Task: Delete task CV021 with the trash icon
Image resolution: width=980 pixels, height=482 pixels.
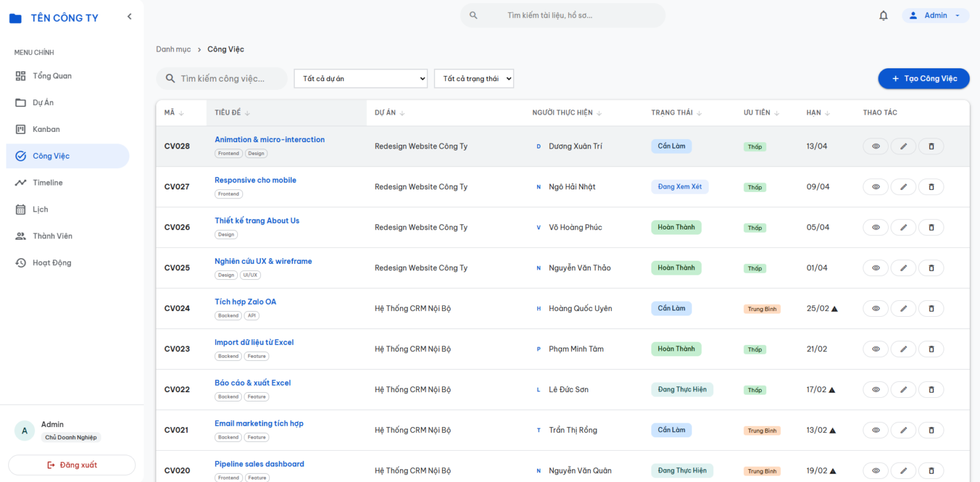Action: pyautogui.click(x=931, y=430)
